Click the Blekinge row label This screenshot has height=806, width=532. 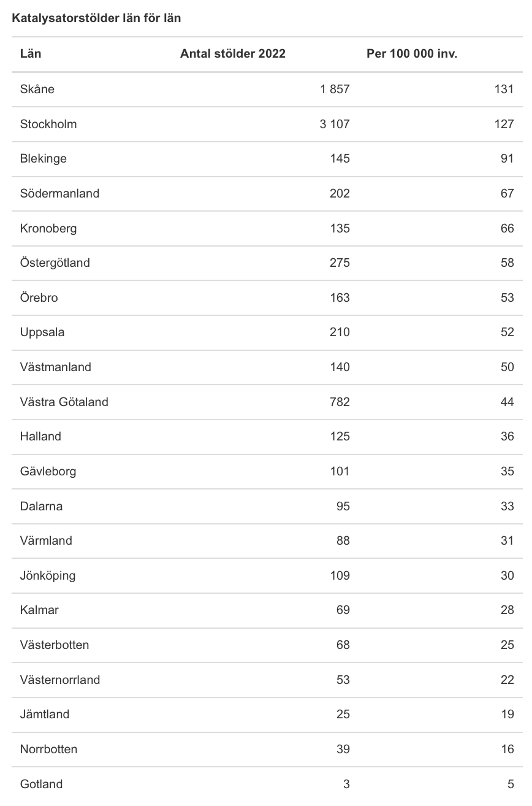click(44, 158)
